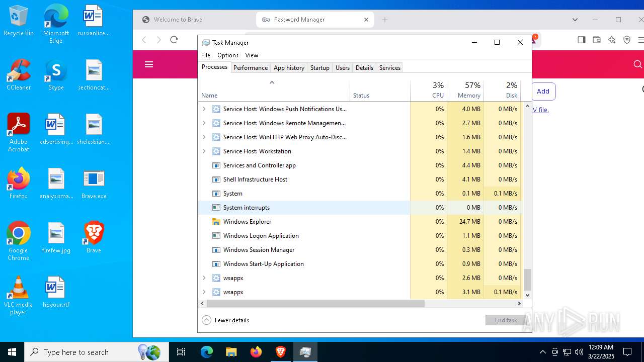
Task: Open Recycle Bin desktop icon
Action: [x=18, y=21]
